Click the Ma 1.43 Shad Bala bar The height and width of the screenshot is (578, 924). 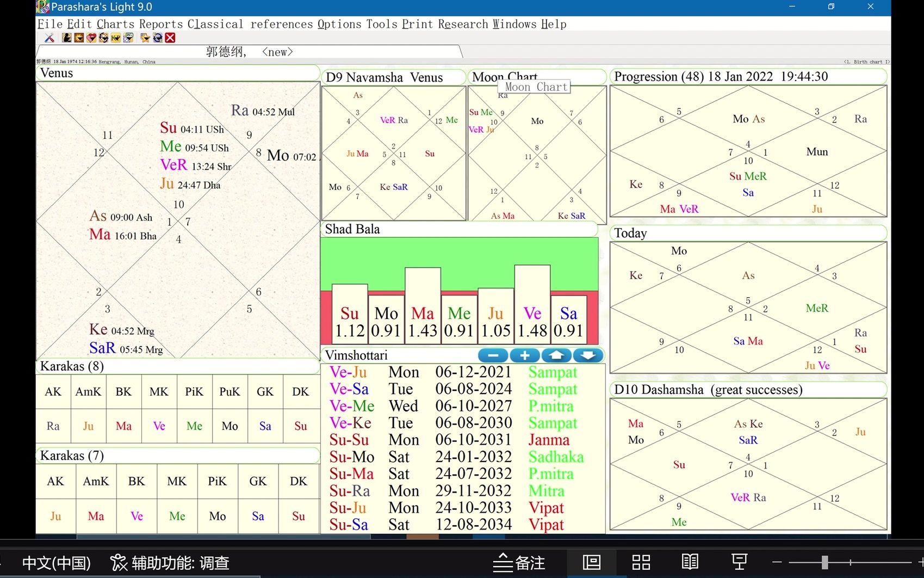point(423,305)
